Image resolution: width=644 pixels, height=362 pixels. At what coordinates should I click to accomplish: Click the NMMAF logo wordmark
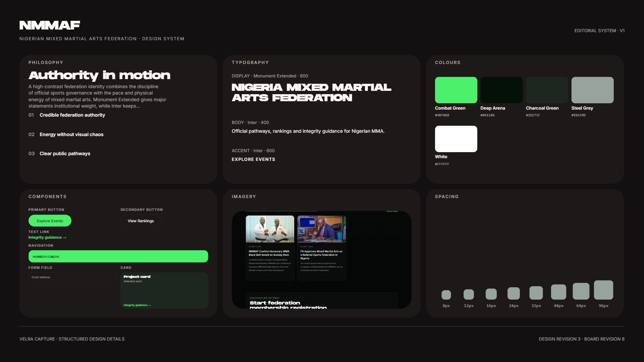[x=50, y=25]
